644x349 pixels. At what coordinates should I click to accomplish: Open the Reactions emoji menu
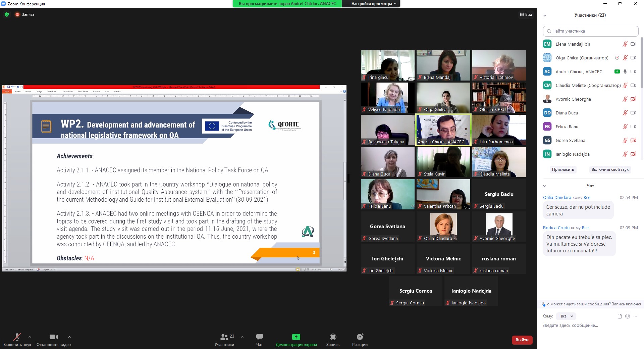click(x=360, y=337)
